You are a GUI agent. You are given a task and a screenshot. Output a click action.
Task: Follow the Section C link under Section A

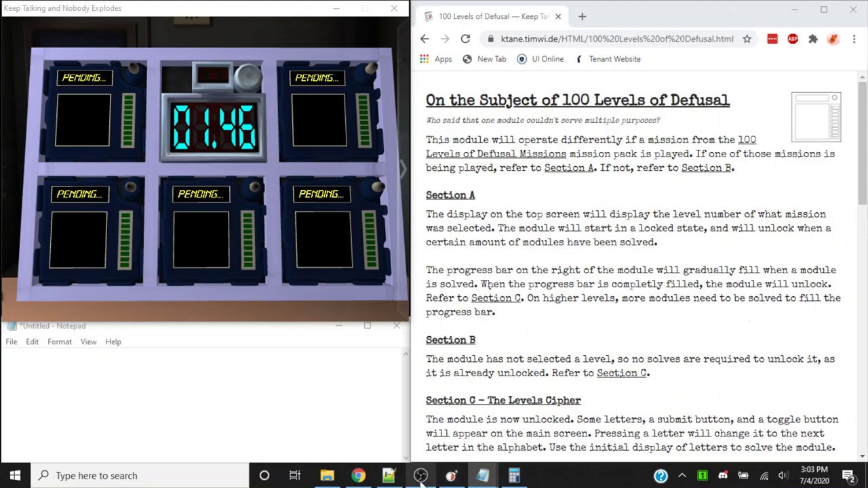pos(496,298)
